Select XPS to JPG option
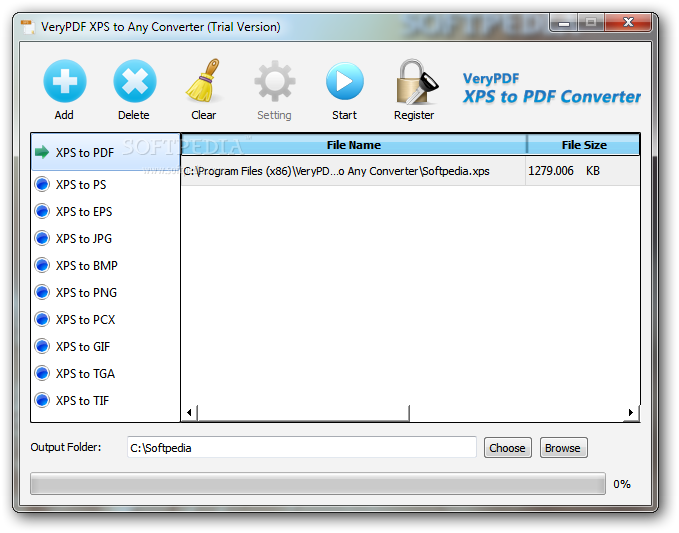Viewport: 679px width, 533px height. coord(105,238)
